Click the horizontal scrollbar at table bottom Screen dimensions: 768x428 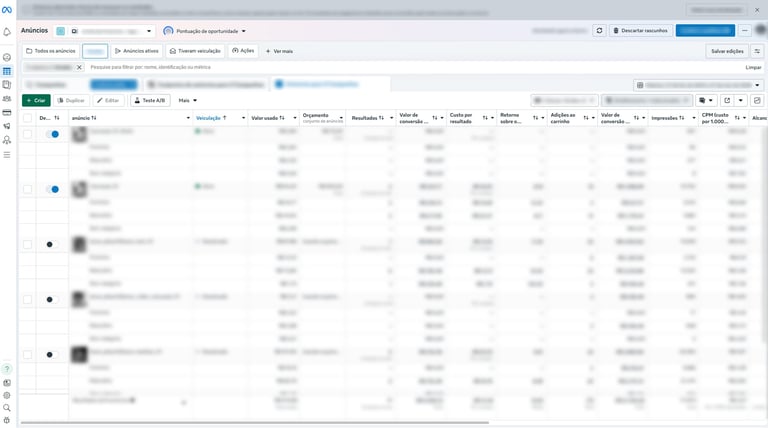pos(255,422)
